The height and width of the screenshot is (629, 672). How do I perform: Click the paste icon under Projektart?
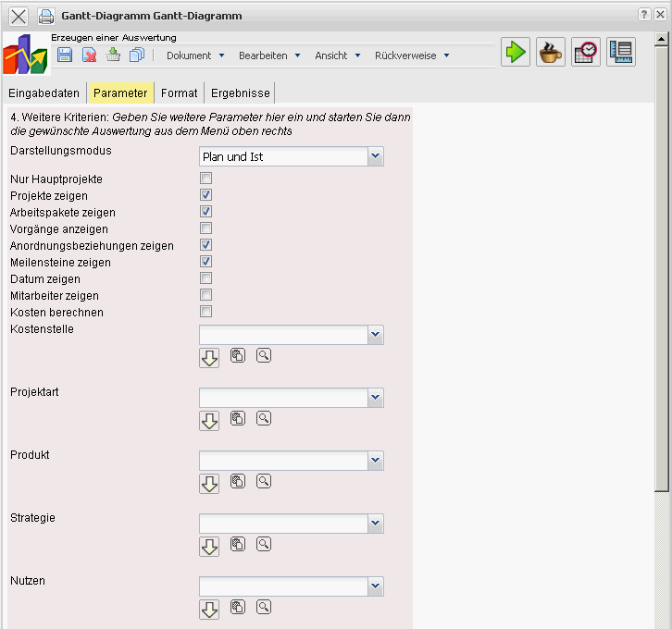coord(238,418)
